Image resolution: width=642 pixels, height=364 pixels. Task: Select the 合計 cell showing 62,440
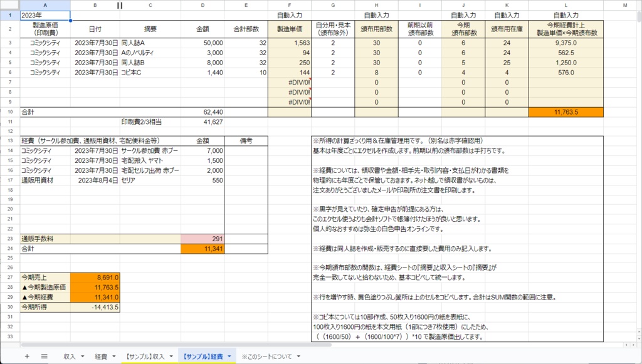[202, 111]
